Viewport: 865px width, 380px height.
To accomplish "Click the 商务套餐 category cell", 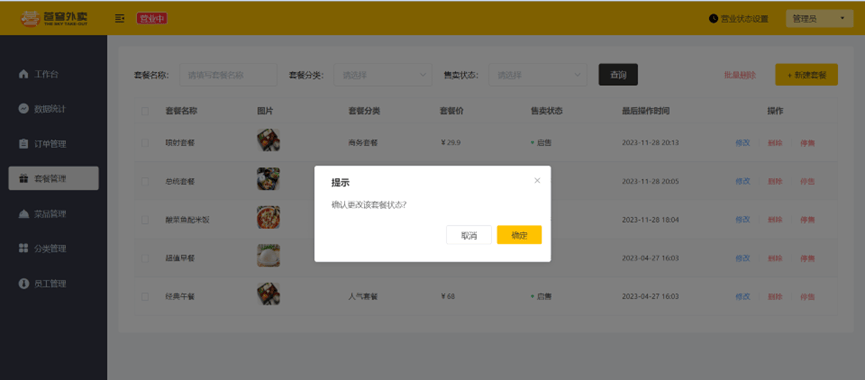I will (x=363, y=142).
